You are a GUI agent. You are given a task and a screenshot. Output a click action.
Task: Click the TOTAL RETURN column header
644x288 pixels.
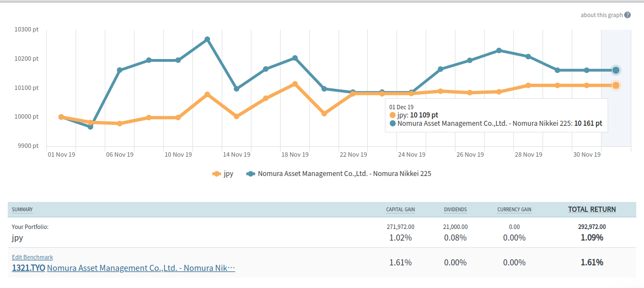592,210
